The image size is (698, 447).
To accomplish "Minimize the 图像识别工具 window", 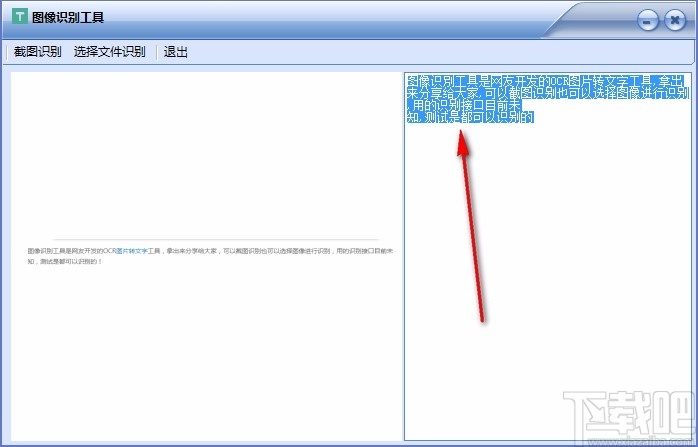I will (x=648, y=20).
